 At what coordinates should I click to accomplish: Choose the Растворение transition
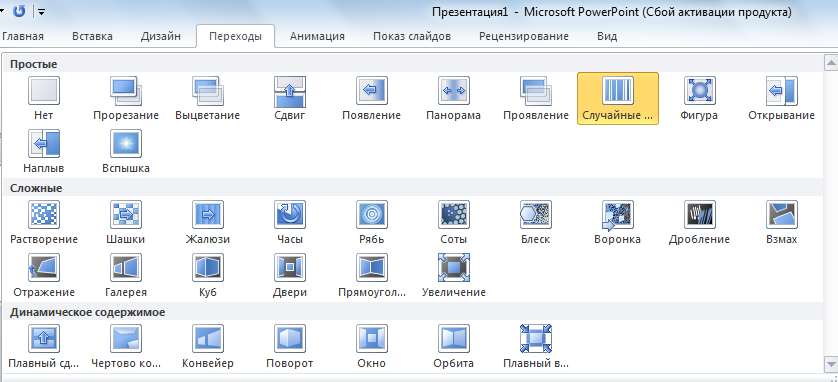tap(44, 222)
